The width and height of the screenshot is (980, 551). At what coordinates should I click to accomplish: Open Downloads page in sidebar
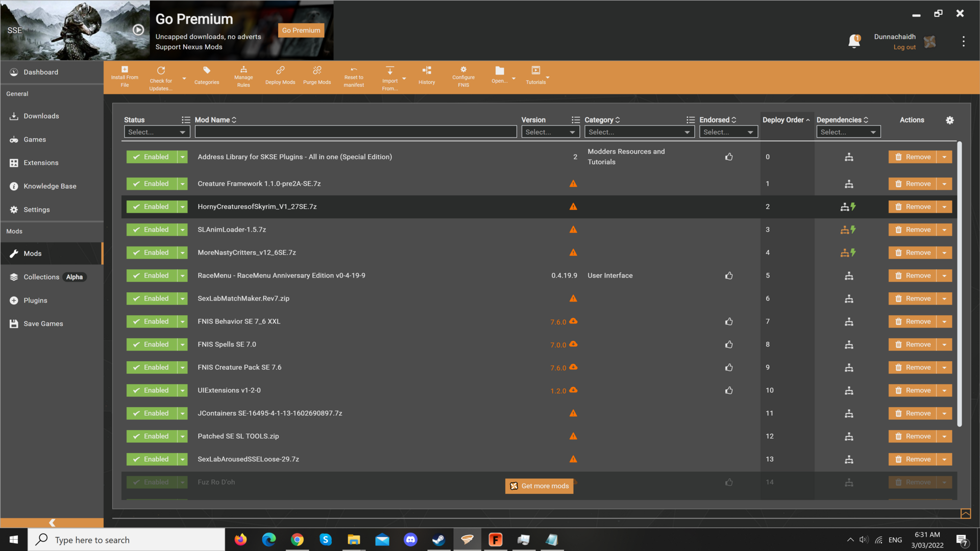click(x=52, y=116)
